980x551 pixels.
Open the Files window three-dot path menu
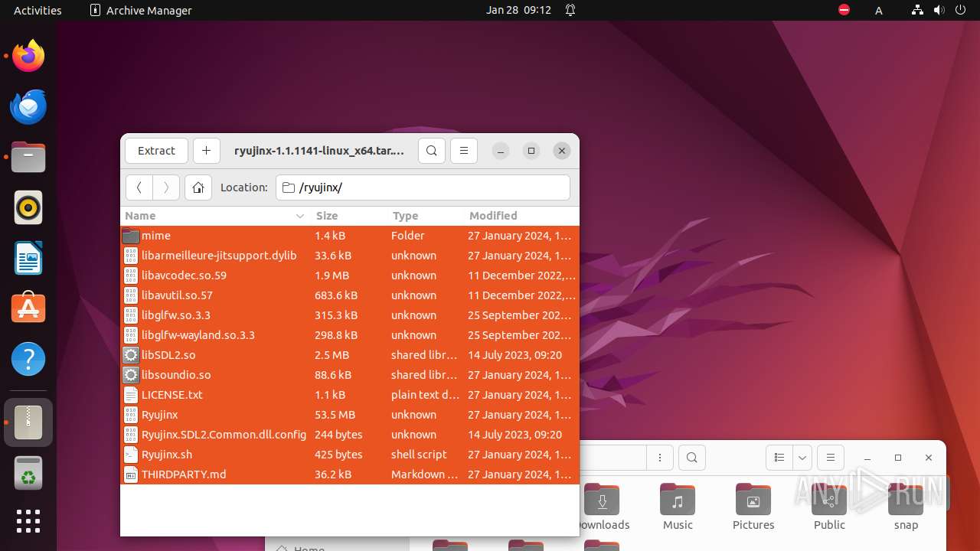click(659, 458)
